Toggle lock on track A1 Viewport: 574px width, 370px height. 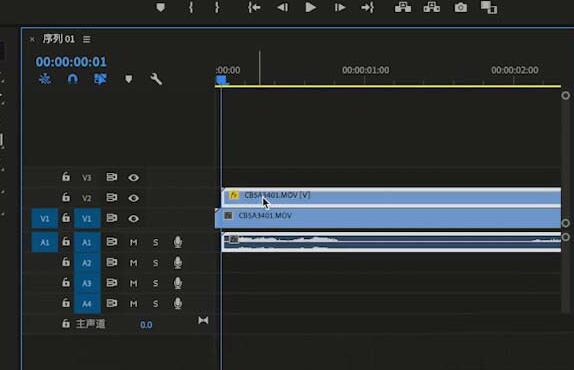tap(66, 242)
